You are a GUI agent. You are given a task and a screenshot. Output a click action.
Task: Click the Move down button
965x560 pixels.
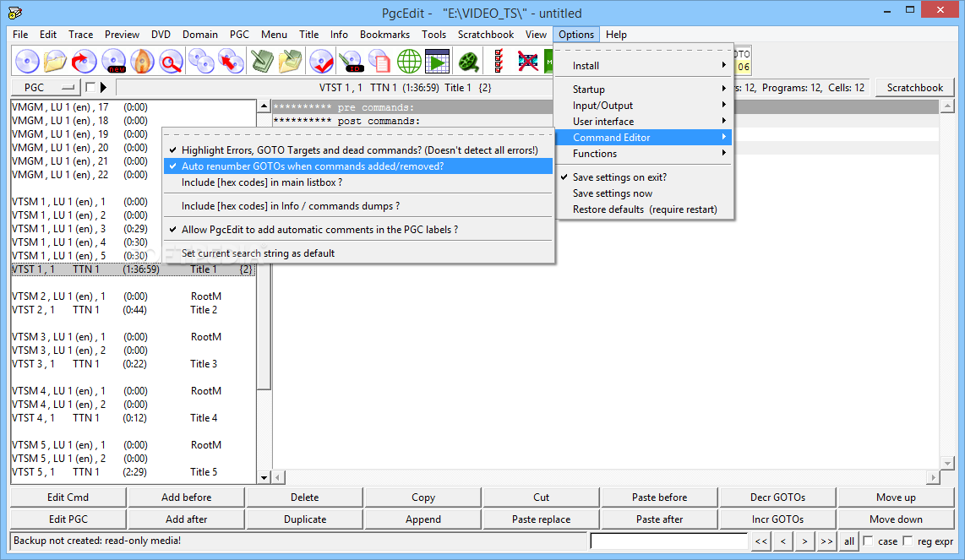pos(896,519)
